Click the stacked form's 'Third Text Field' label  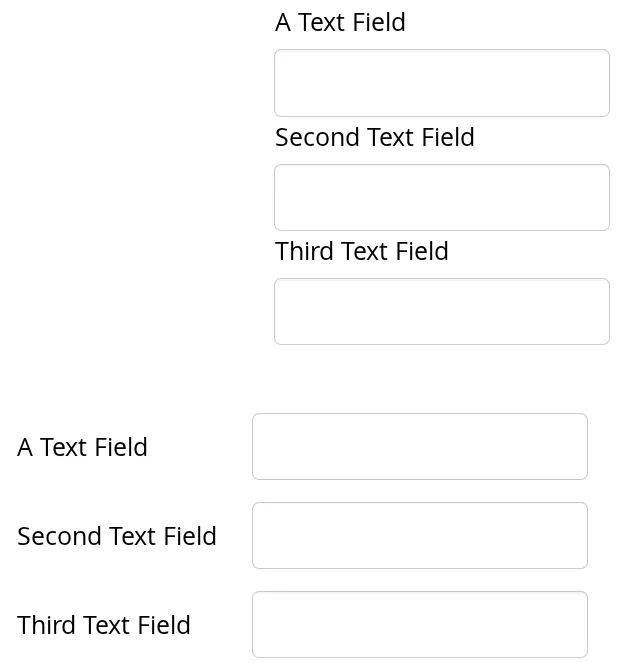[x=361, y=252]
